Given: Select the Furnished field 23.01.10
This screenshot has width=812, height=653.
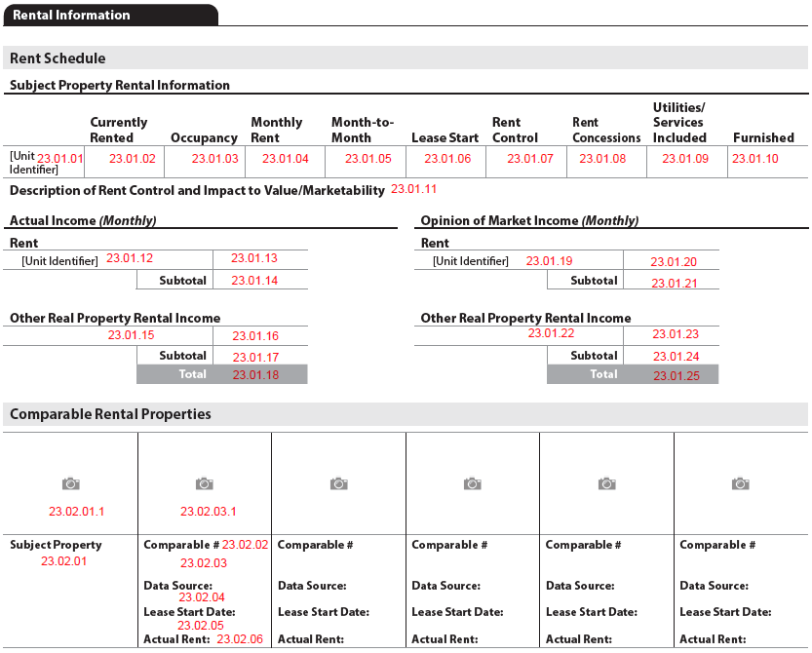Looking at the screenshot, I should [755, 159].
